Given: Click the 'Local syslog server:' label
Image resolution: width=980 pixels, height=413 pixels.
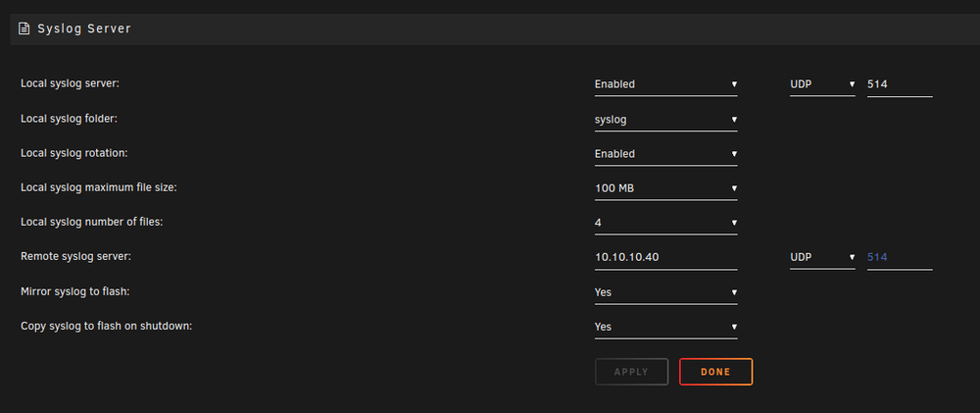Looking at the screenshot, I should click(70, 83).
